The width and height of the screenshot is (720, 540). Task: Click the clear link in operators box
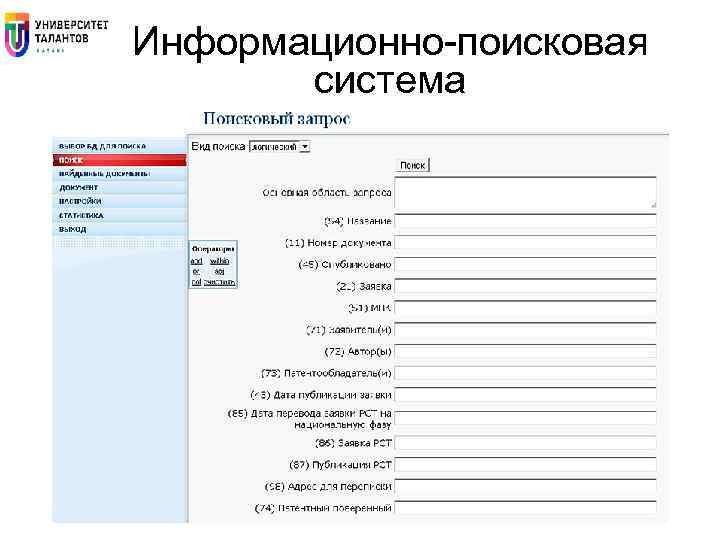click(219, 281)
